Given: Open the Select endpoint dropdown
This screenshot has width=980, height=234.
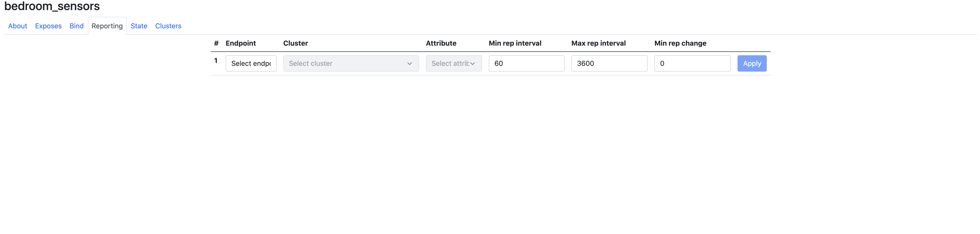Looking at the screenshot, I should pyautogui.click(x=251, y=63).
